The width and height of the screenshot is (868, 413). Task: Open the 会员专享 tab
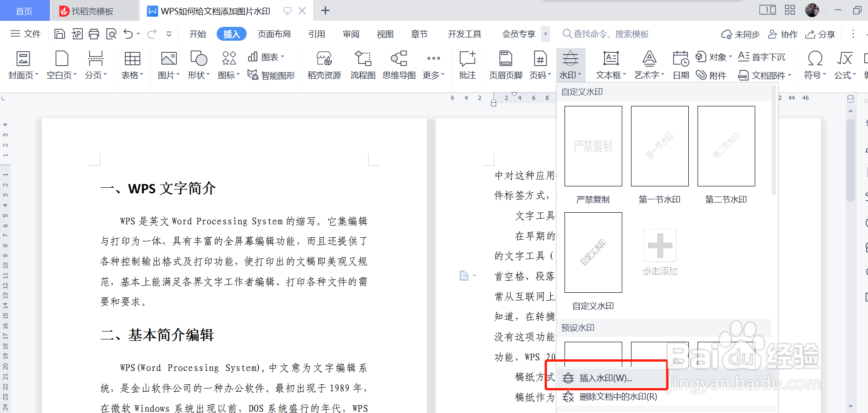click(519, 34)
